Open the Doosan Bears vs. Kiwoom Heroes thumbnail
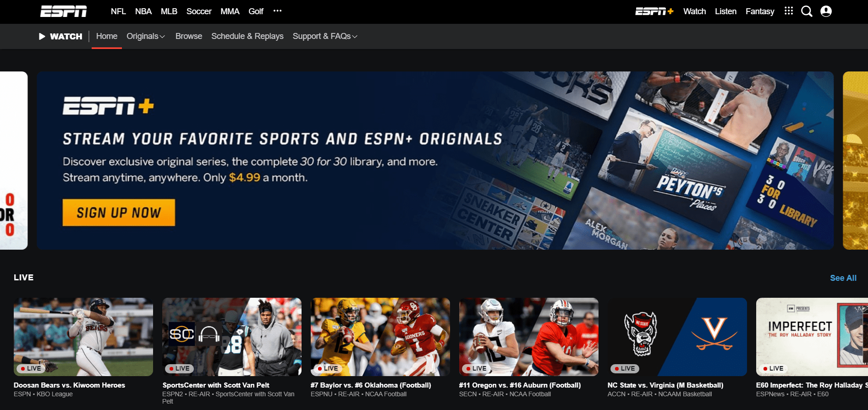This screenshot has height=410, width=868. pos(83,337)
